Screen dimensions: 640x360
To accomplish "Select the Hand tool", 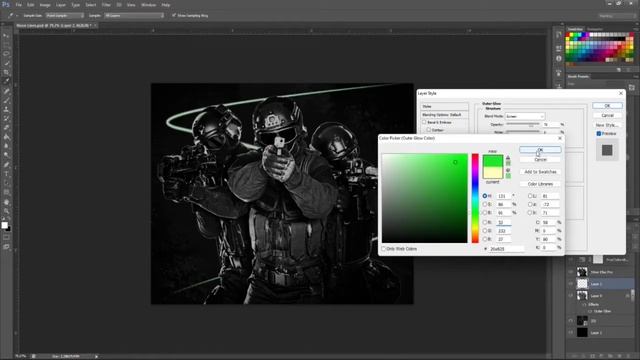I will (6, 202).
